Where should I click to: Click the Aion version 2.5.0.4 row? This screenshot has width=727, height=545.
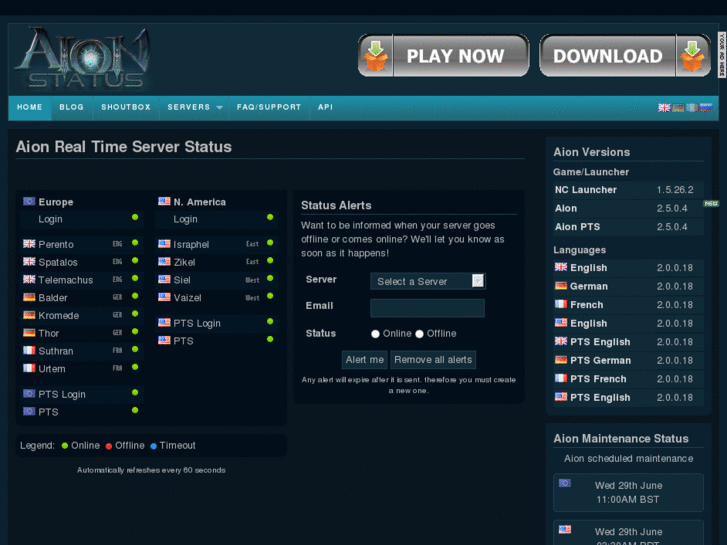(628, 208)
